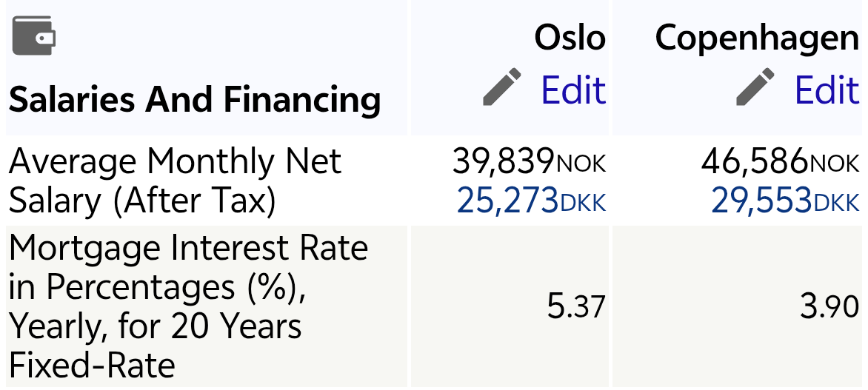Open the Edit link for Copenhagen
This screenshot has height=390, width=868.
coord(827,90)
